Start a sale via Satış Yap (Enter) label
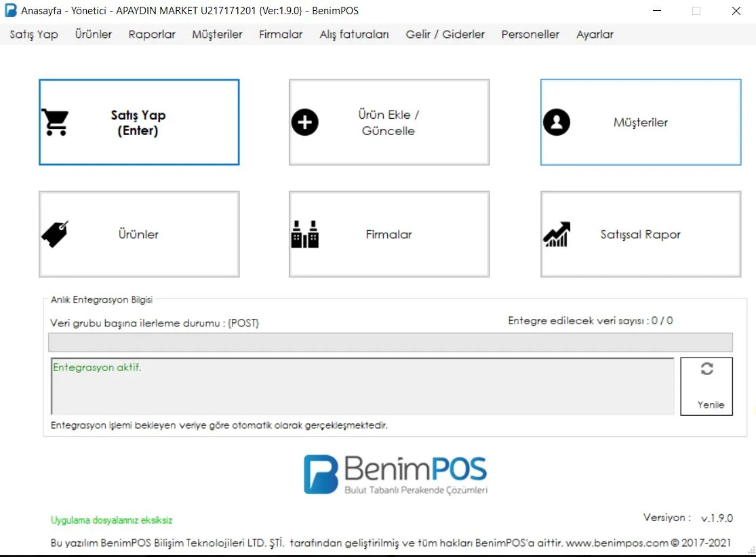 138,123
